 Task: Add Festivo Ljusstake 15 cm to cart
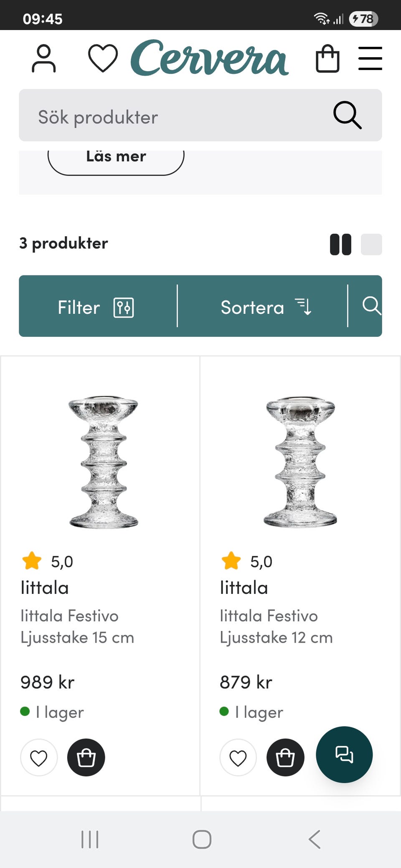coord(86,758)
